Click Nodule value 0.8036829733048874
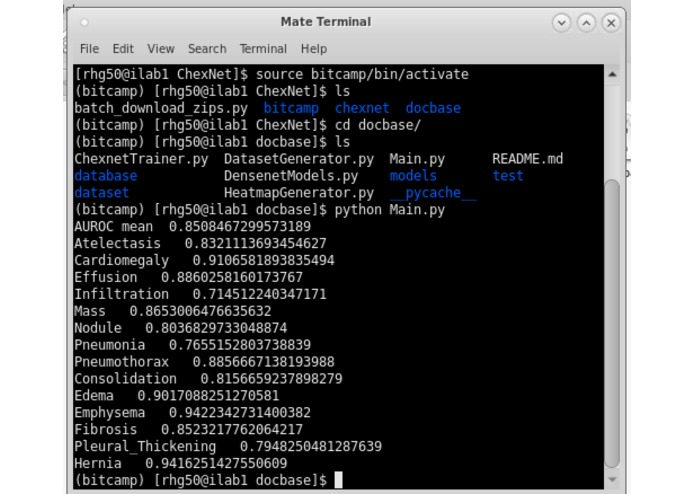 [216, 328]
